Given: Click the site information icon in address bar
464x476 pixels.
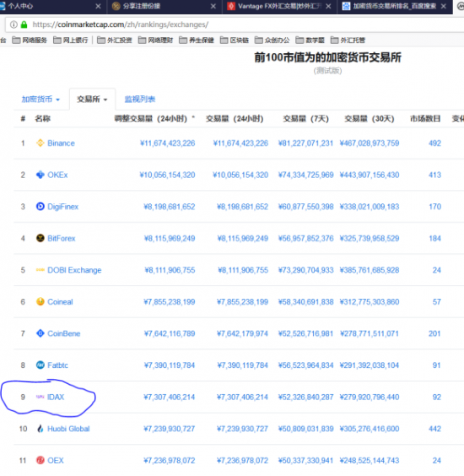Looking at the screenshot, I should click(x=13, y=24).
